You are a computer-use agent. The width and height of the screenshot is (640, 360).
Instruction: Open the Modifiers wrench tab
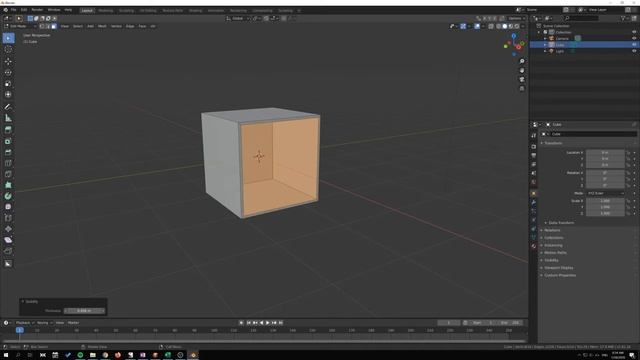533,202
